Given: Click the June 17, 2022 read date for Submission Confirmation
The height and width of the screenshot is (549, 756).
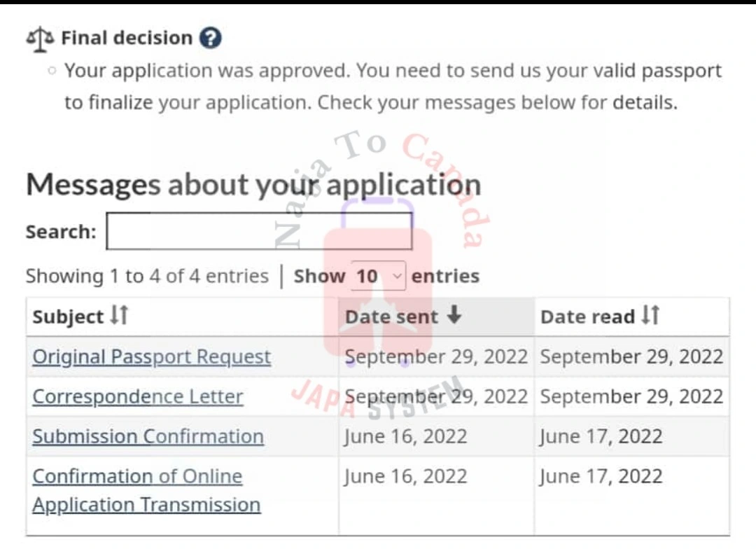Looking at the screenshot, I should point(601,436).
